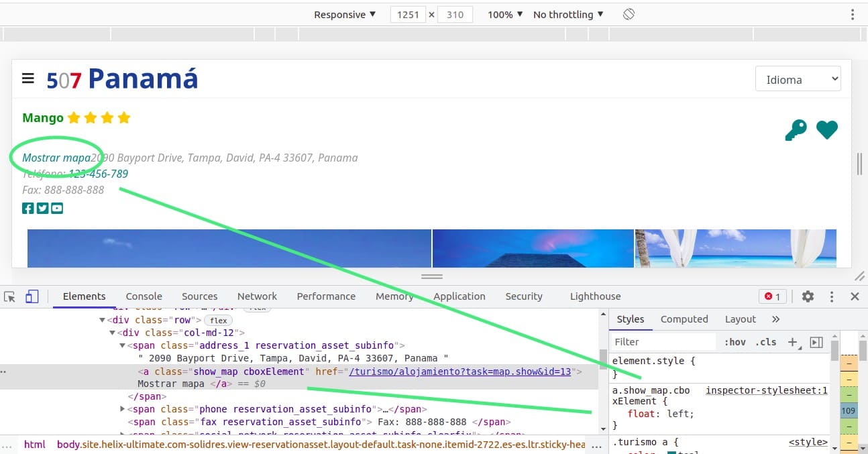Click the key reservation icon
Viewport: 868px width, 454px height.
(796, 130)
